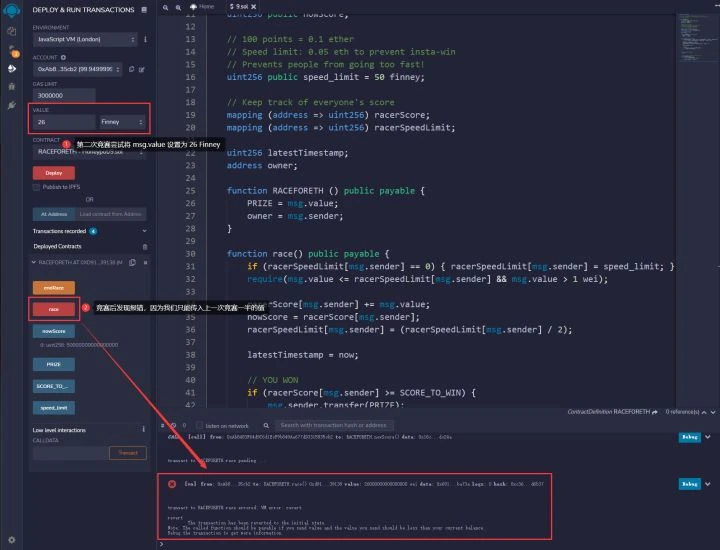The width and height of the screenshot is (720, 550).
Task: Zoom out editor magnifier icon
Action: point(165,7)
